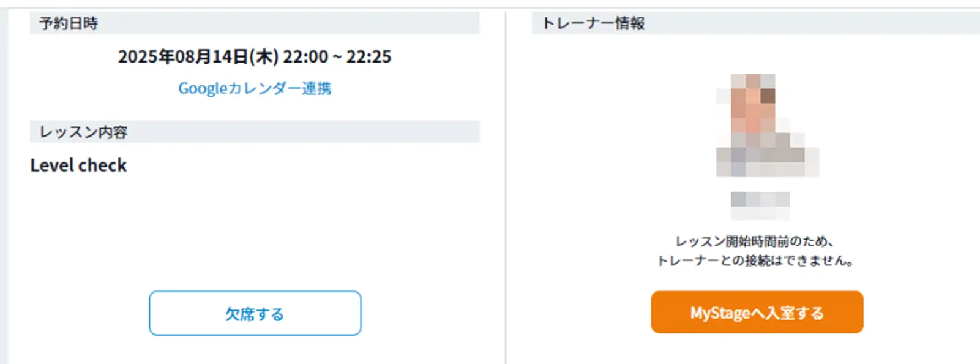The width and height of the screenshot is (980, 364).
Task: Click the トレーナー情報 section header
Action: 593,23
